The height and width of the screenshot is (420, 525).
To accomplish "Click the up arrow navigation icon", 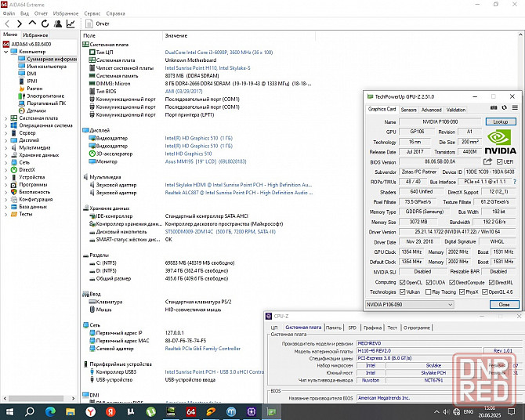I will 32,23.
